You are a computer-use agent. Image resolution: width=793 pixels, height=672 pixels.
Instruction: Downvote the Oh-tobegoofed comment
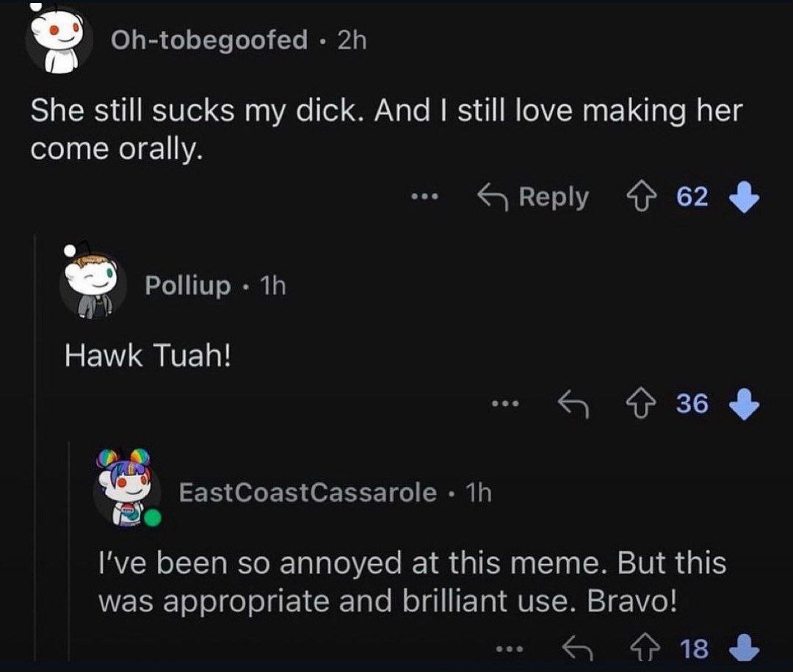[x=744, y=197]
